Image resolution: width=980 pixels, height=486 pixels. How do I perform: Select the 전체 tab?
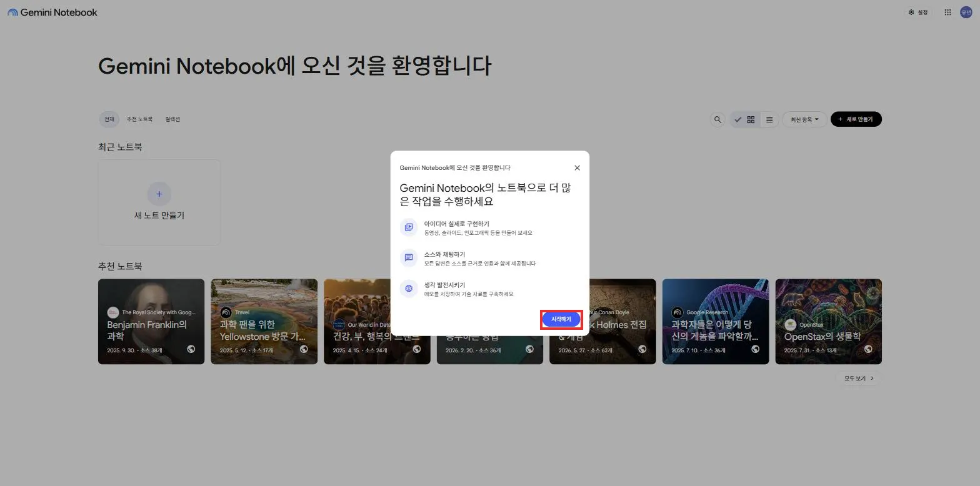tap(109, 119)
